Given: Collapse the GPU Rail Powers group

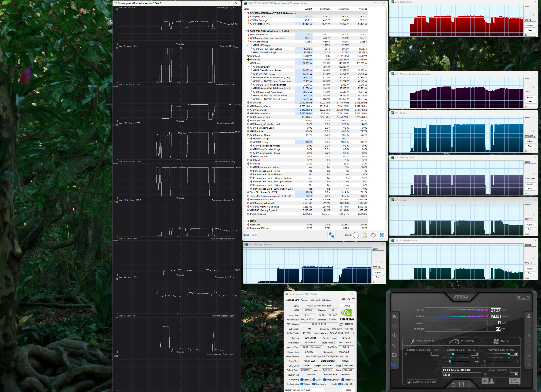Looking at the screenshot, I should (248, 67).
